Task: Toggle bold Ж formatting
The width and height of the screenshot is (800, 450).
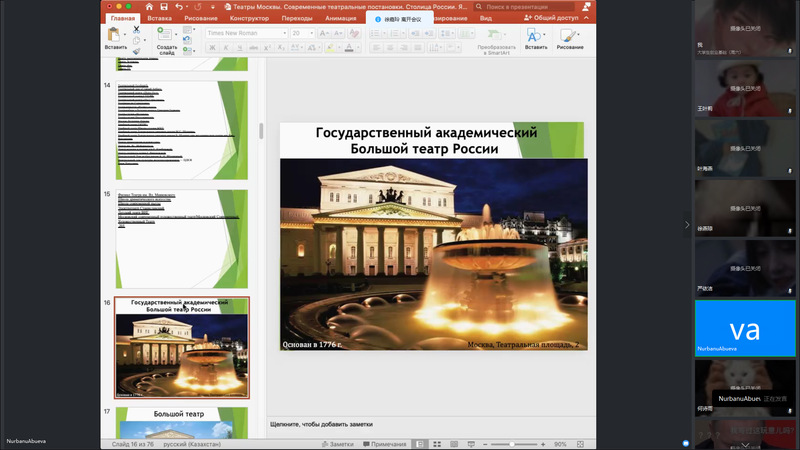Action: pyautogui.click(x=212, y=47)
